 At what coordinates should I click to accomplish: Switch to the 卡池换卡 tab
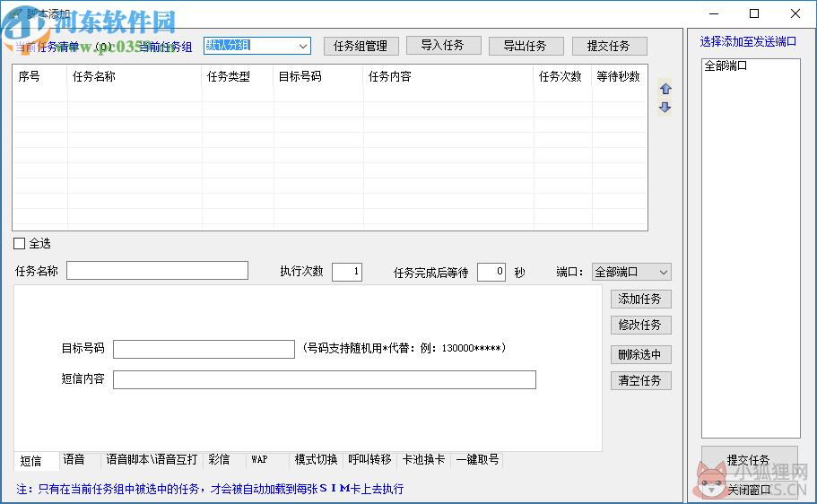pyautogui.click(x=423, y=460)
